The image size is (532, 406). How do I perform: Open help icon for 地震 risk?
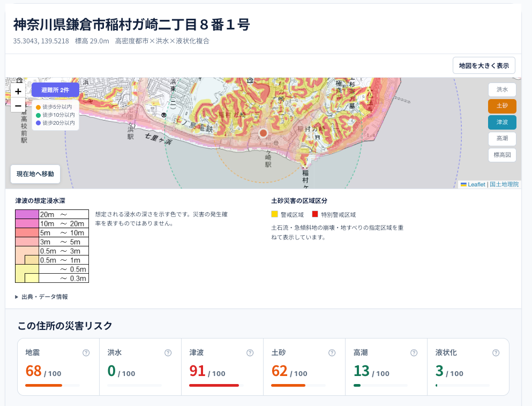pos(86,353)
